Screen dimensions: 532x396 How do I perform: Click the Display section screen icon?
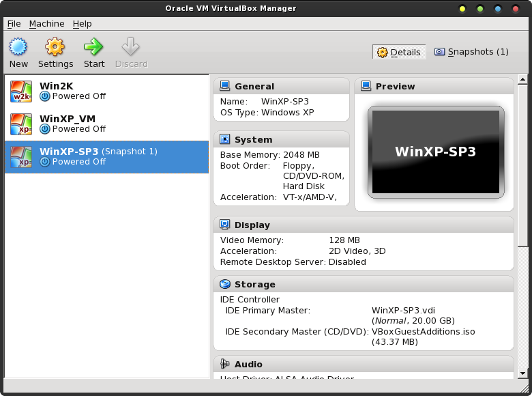tap(224, 225)
